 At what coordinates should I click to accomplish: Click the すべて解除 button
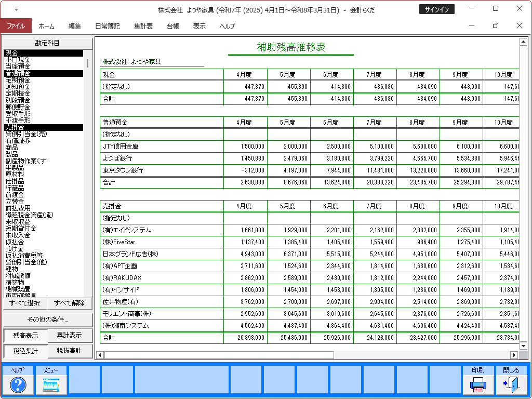70,303
